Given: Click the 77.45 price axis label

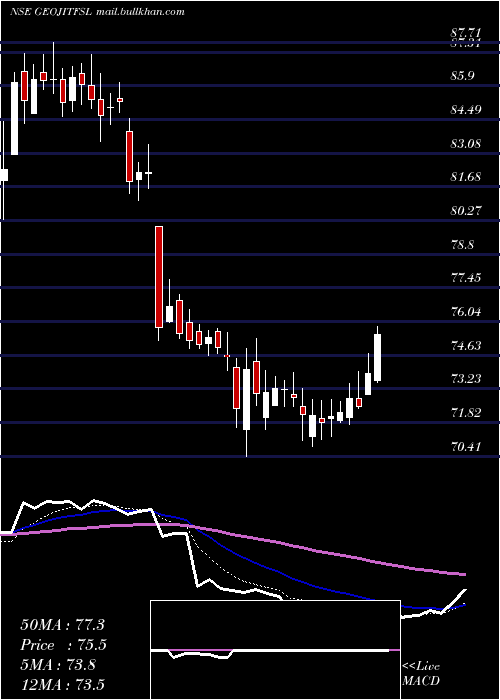Looking at the screenshot, I should tap(466, 278).
